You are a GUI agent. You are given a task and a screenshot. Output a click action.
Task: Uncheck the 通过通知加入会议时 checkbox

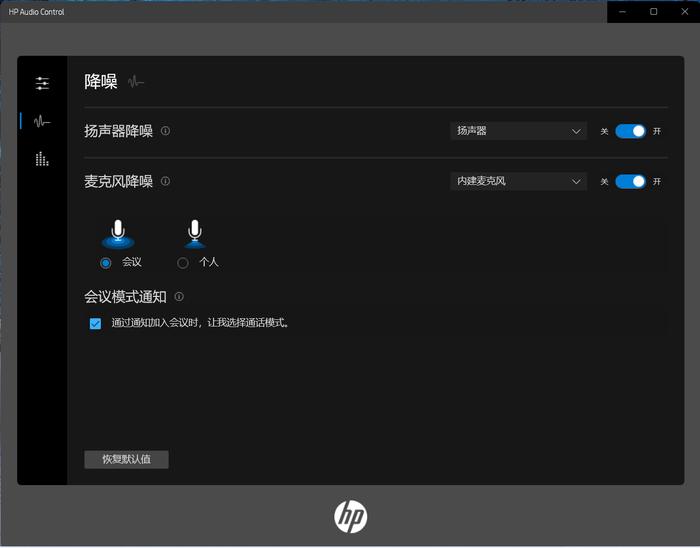click(x=95, y=323)
